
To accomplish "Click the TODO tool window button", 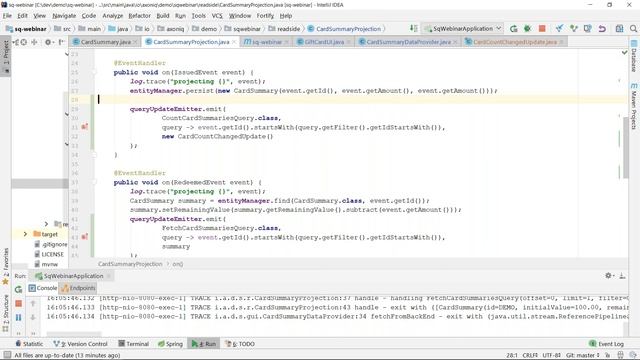I will tap(240, 344).
